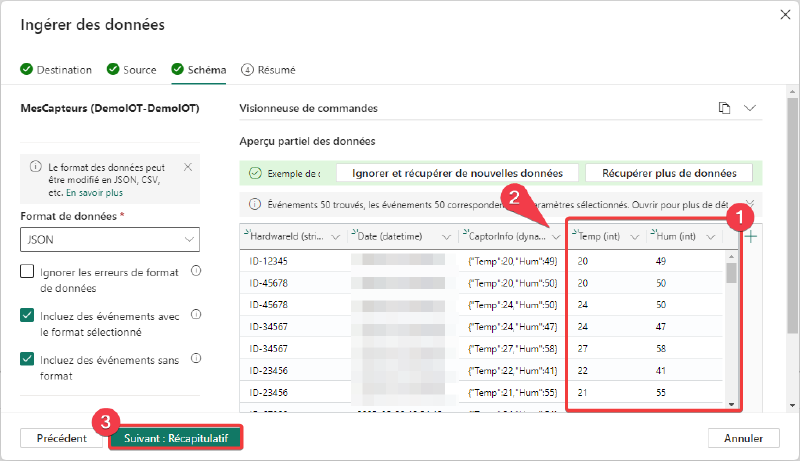Click the type icon of Date column
Image resolution: width=800 pixels, height=461 pixels.
coord(354,233)
